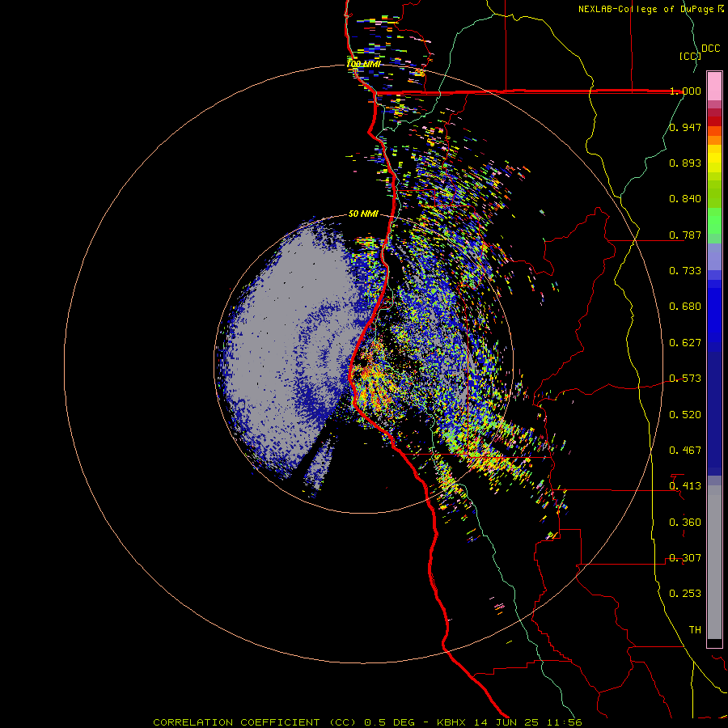This screenshot has height=728, width=728.
Task: Pick the pink segment topping the color bar
Action: [x=714, y=87]
